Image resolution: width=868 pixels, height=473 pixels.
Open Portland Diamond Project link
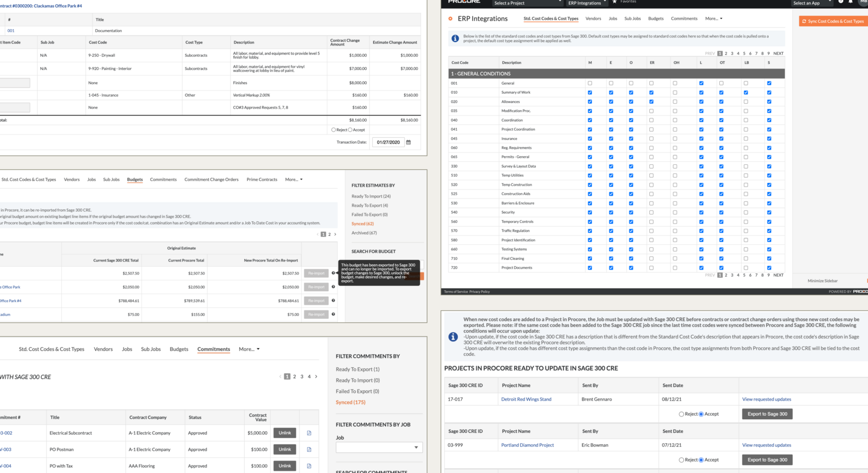click(527, 445)
